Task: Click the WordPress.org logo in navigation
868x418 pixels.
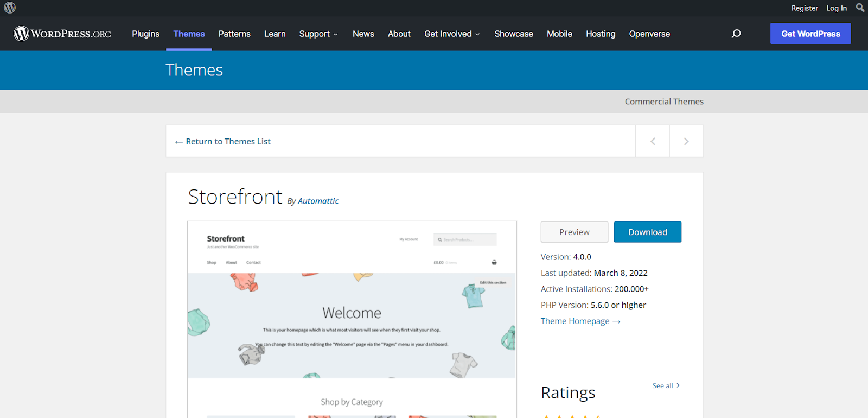Action: (62, 34)
